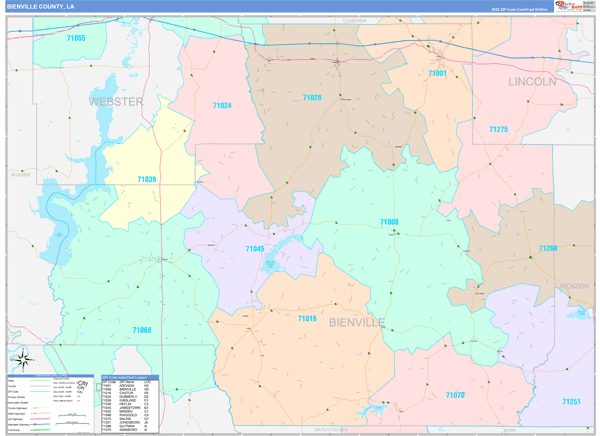Image resolution: width=600 pixels, height=436 pixels.
Task: Click the BIENVILLE county name label
Action: 356,322
